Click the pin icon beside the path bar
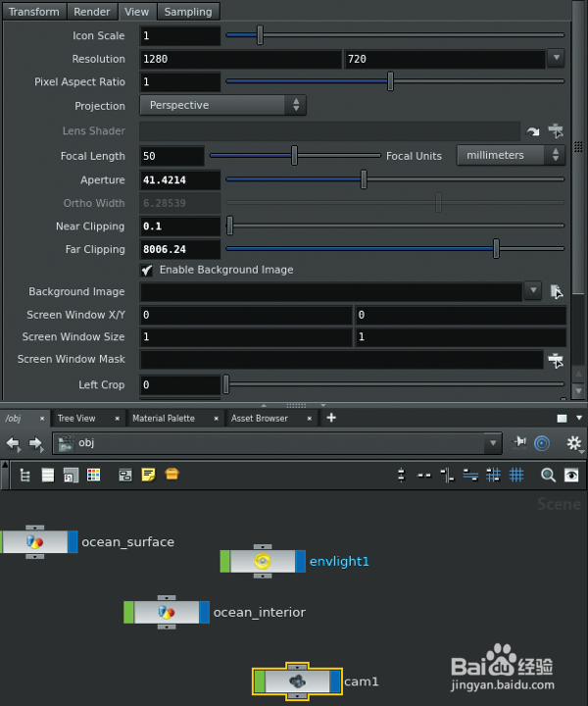Image resolution: width=588 pixels, height=706 pixels. (520, 443)
